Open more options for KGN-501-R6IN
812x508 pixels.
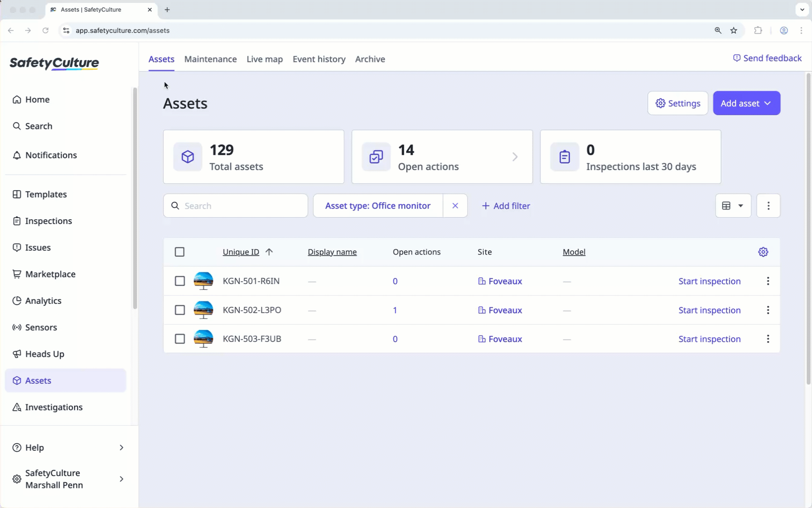pyautogui.click(x=768, y=281)
